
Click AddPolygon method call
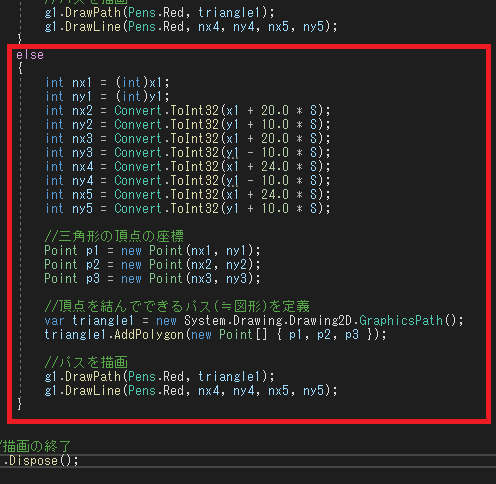click(x=149, y=335)
